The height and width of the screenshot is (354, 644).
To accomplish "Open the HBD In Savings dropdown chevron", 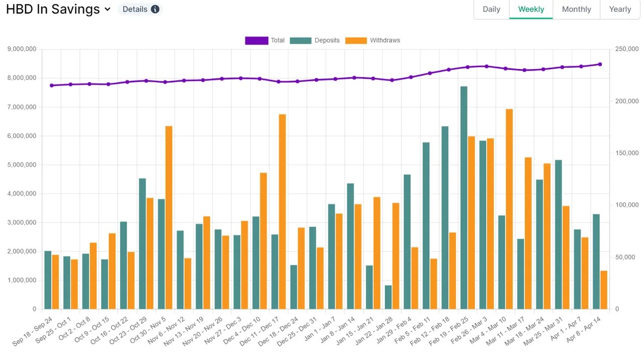I will 107,9.
